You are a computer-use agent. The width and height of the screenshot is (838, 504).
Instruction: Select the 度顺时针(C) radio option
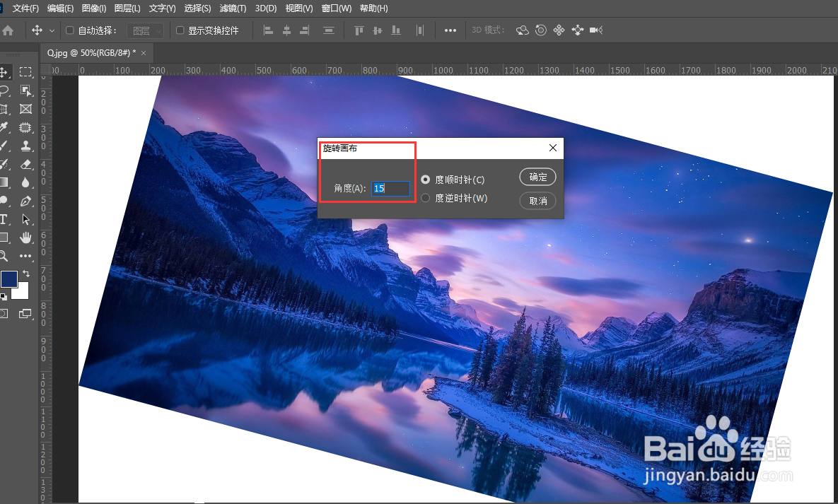[426, 180]
